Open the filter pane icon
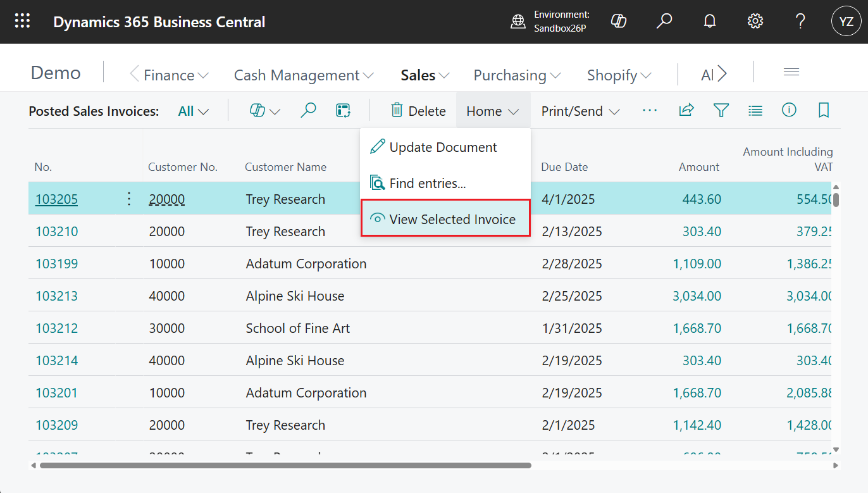The height and width of the screenshot is (493, 868). (721, 110)
